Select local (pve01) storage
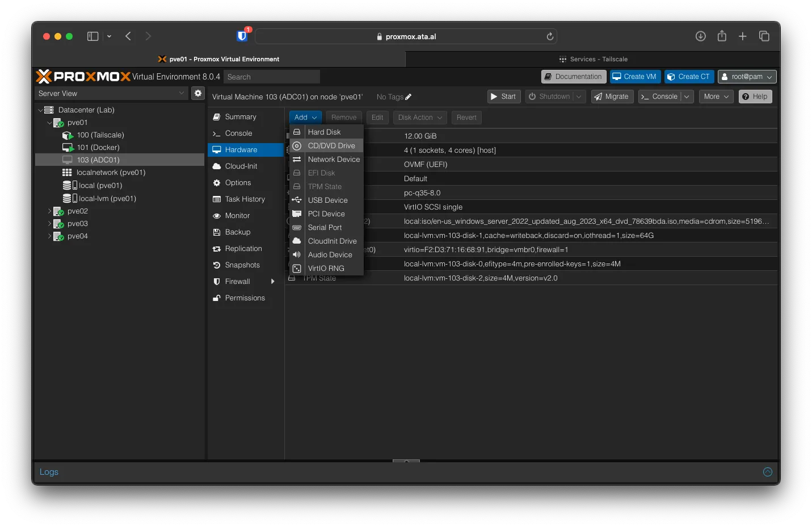The width and height of the screenshot is (812, 527). [120, 186]
